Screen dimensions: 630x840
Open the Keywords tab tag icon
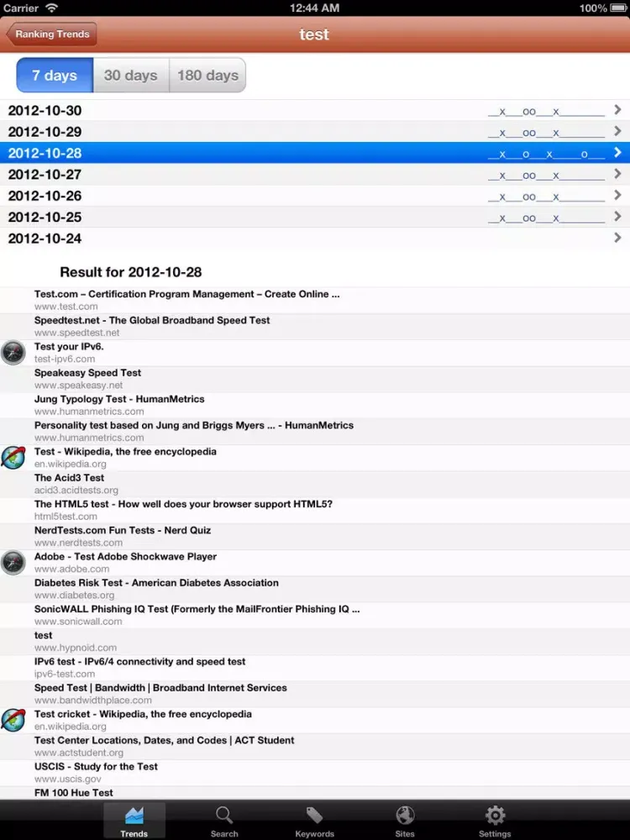point(314,816)
